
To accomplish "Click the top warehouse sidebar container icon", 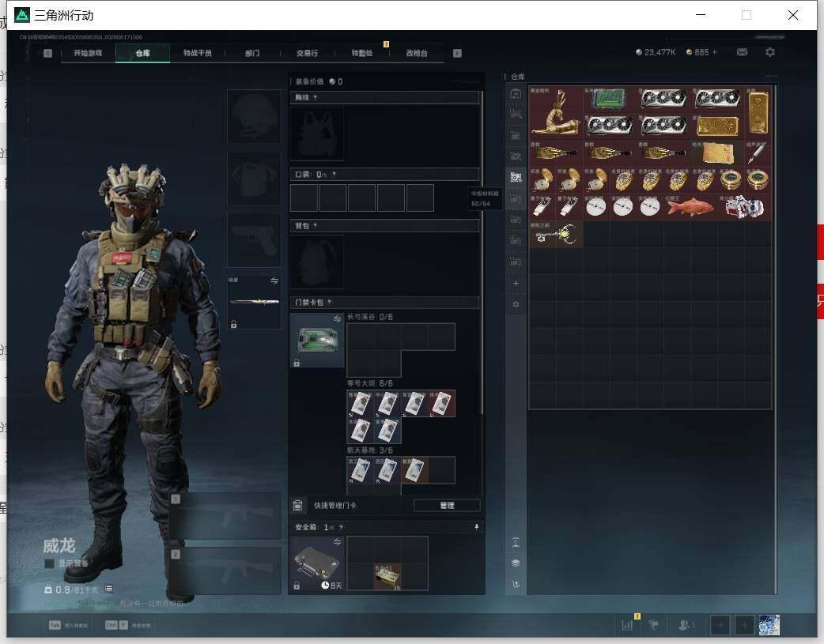I will click(x=516, y=94).
